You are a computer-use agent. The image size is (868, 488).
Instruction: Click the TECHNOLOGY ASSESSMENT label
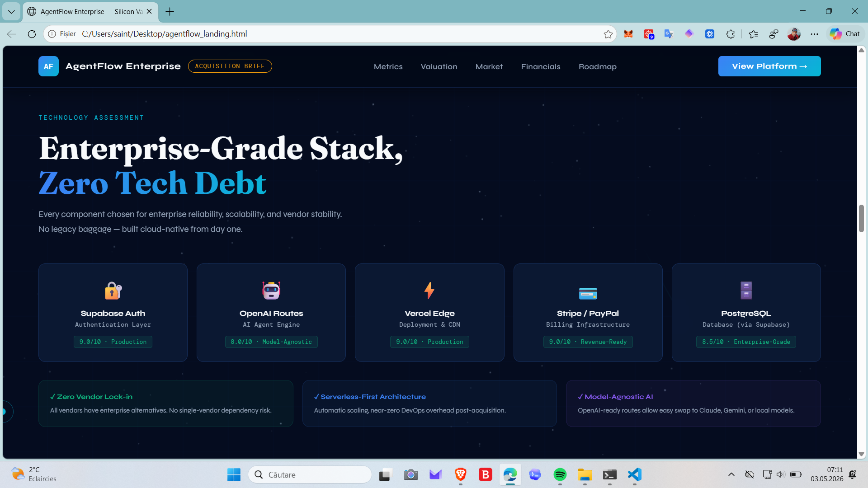(91, 118)
